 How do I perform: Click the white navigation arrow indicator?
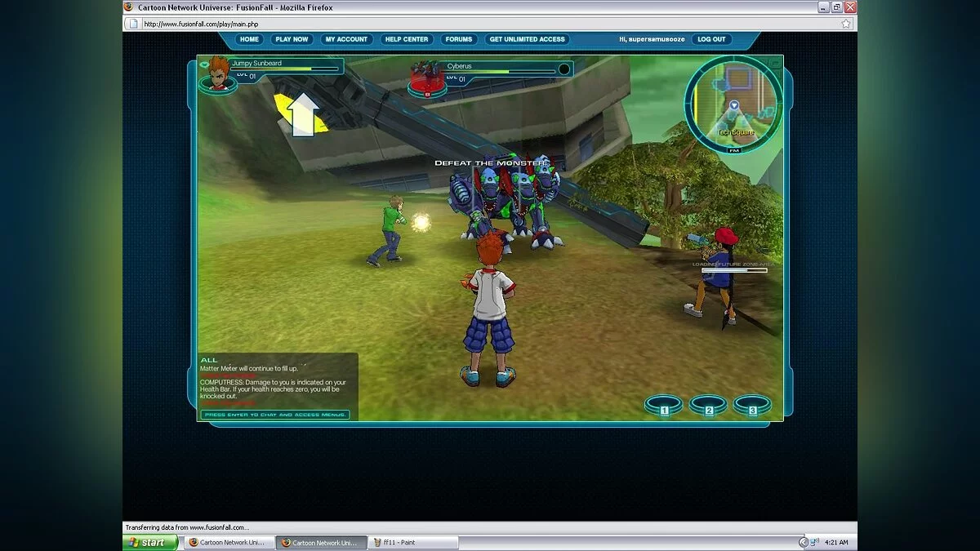click(x=303, y=113)
